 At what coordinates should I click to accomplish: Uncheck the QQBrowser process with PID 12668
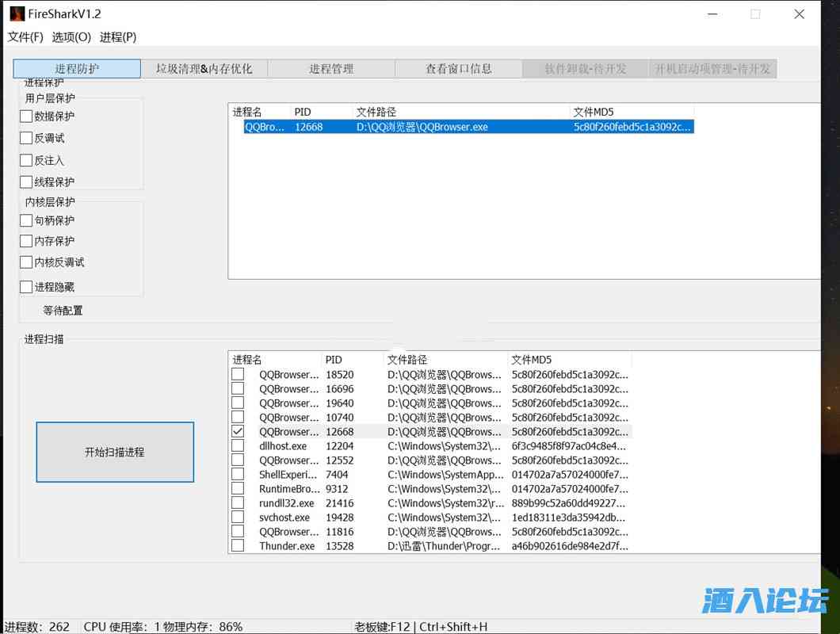tap(238, 432)
